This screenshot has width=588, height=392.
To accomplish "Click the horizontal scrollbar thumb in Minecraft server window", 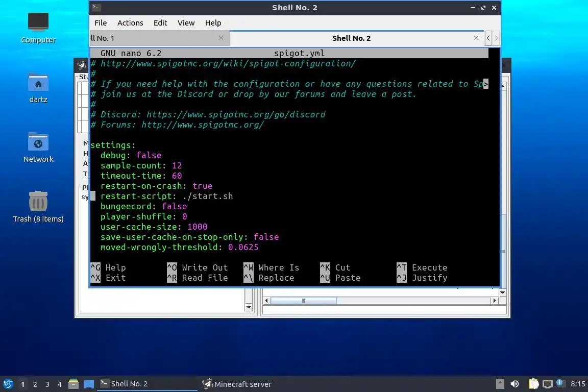I will 303,301.
